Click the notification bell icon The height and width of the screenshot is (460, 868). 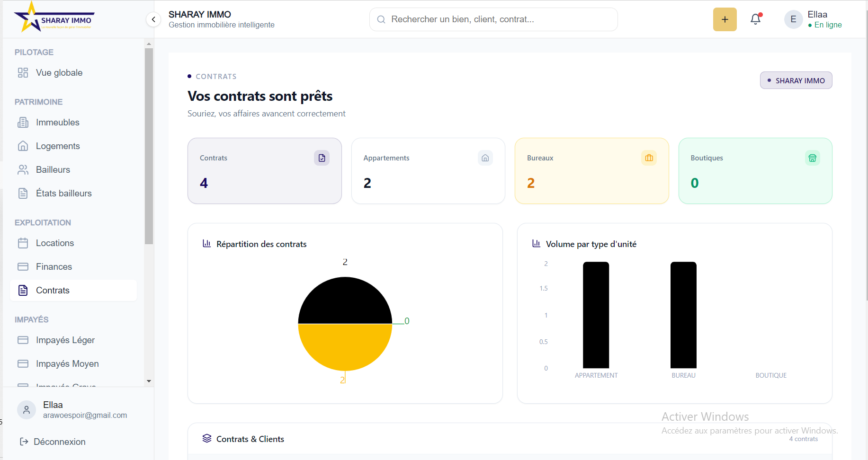pos(755,19)
